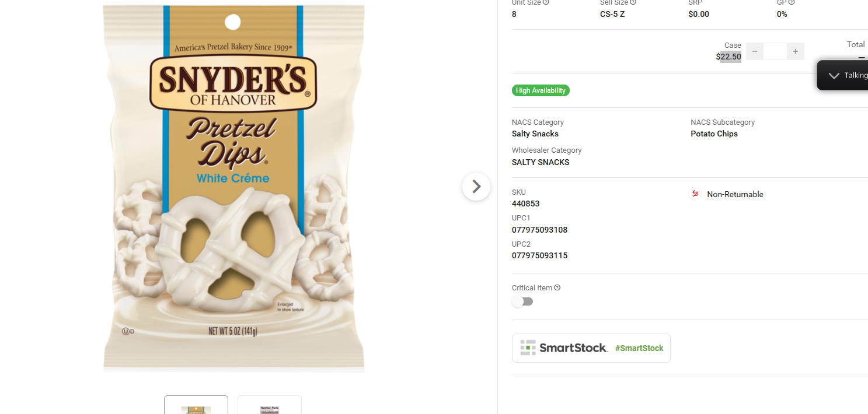
Task: Click the case quantity input field
Action: [x=775, y=51]
